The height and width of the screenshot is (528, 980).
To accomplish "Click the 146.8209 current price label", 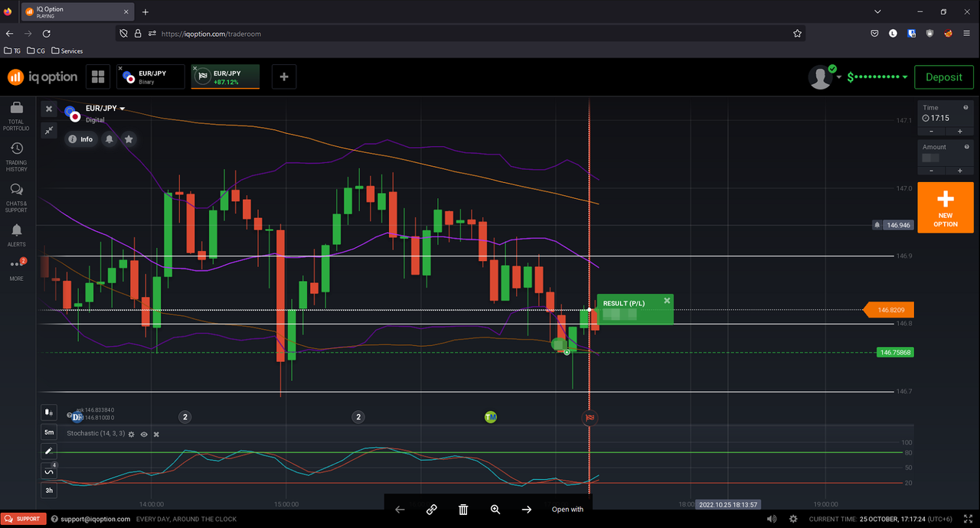I will click(x=889, y=310).
